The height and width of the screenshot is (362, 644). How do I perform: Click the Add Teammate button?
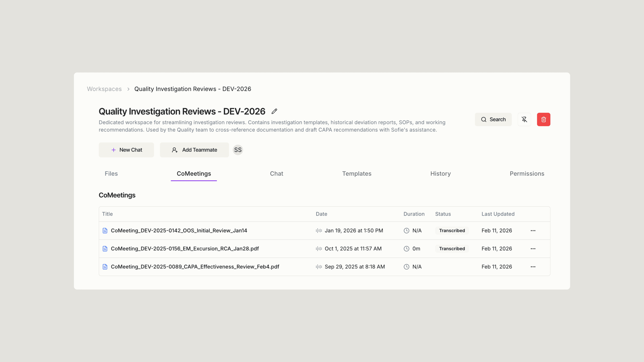pos(194,150)
